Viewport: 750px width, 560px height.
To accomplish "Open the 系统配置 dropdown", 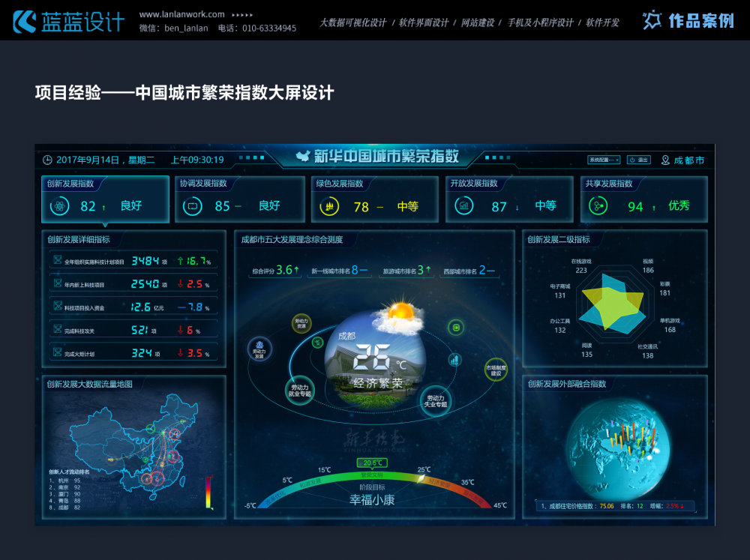I will (x=604, y=160).
